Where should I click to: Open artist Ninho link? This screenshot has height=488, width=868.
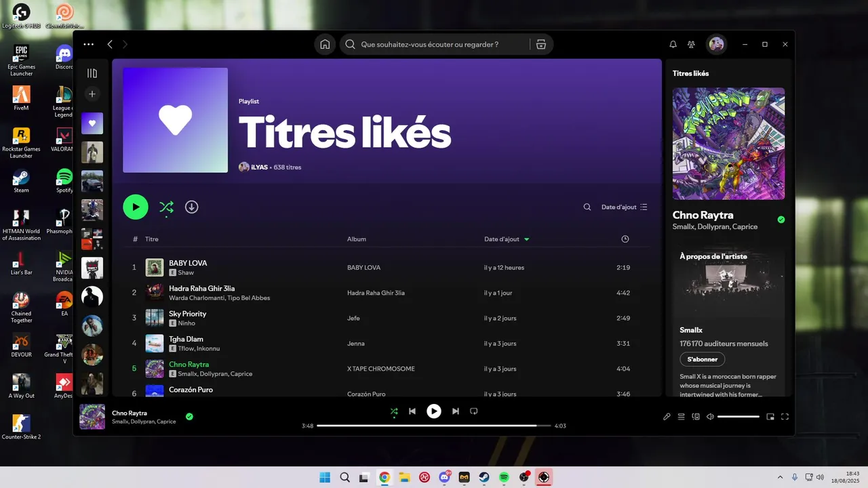pos(186,323)
